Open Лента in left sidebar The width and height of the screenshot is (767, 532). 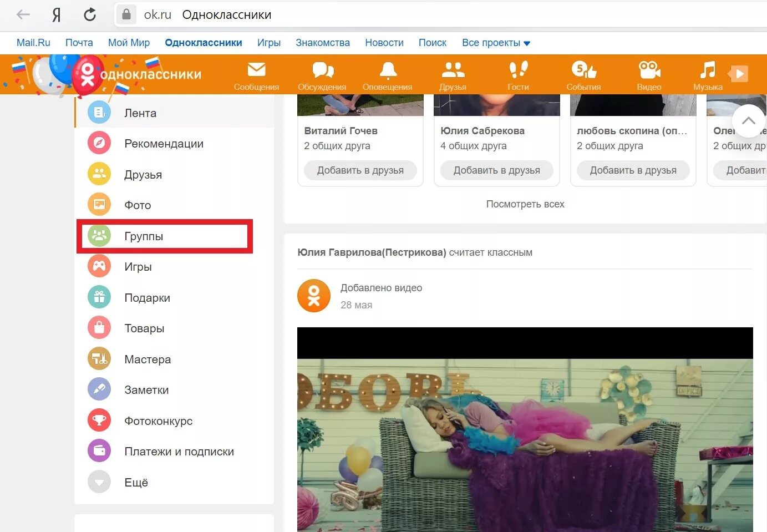click(140, 113)
